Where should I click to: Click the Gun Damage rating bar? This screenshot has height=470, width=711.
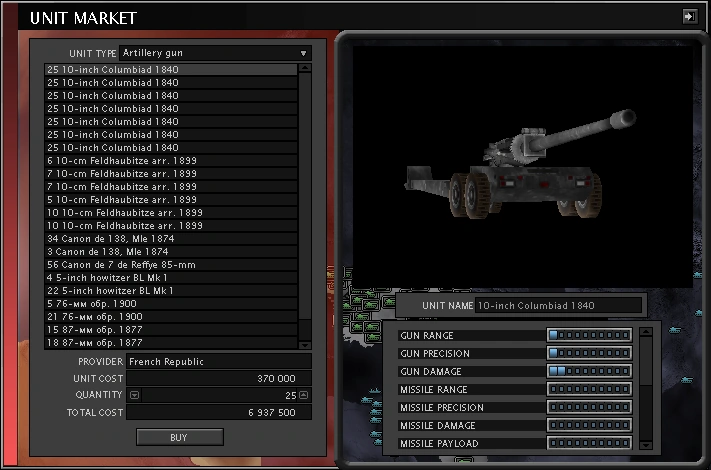coord(589,372)
